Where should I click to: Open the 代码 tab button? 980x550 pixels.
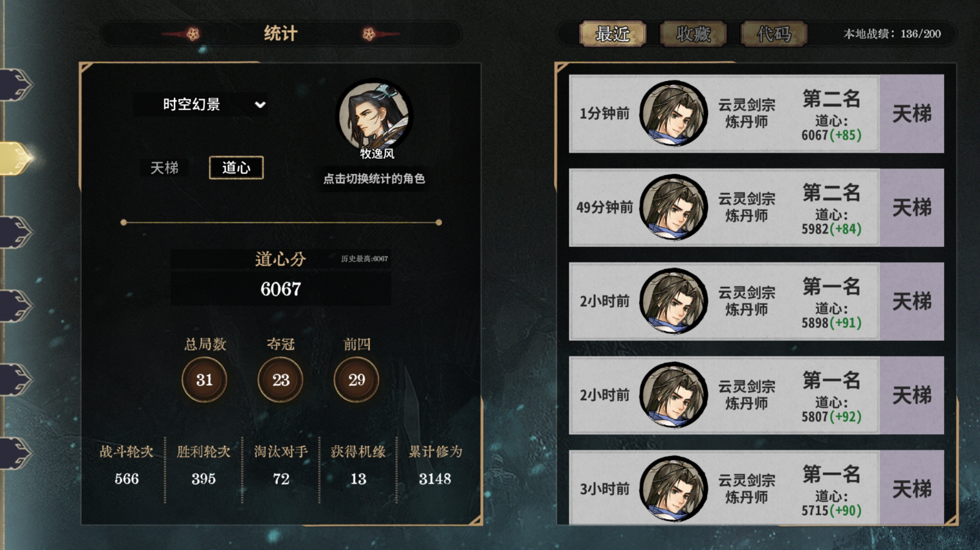(x=773, y=33)
